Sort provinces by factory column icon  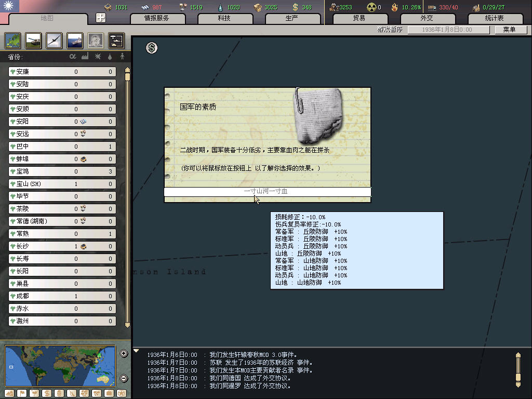(x=85, y=56)
